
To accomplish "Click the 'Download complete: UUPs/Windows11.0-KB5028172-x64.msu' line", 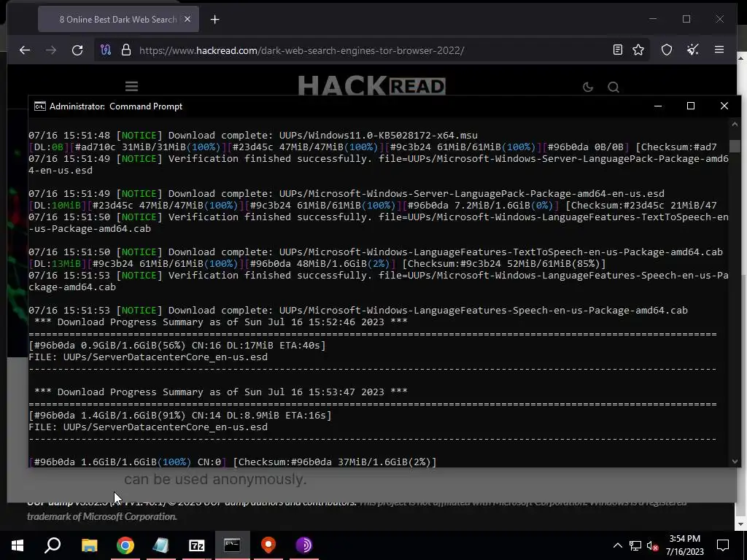I will pyautogui.click(x=323, y=135).
